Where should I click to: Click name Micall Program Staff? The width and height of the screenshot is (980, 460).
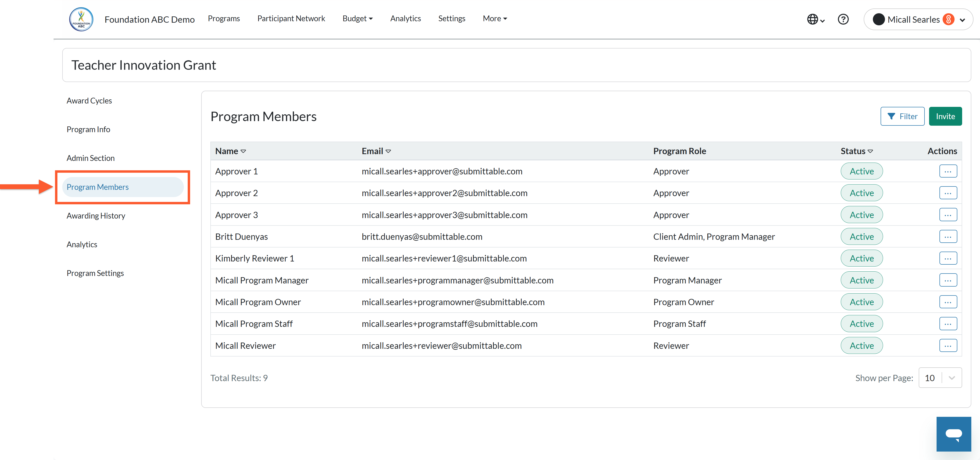click(x=254, y=324)
